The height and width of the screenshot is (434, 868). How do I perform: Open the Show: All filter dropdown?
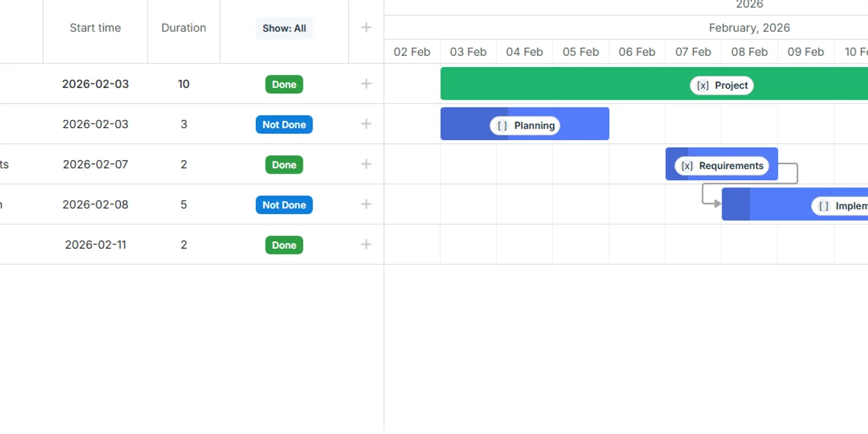284,28
